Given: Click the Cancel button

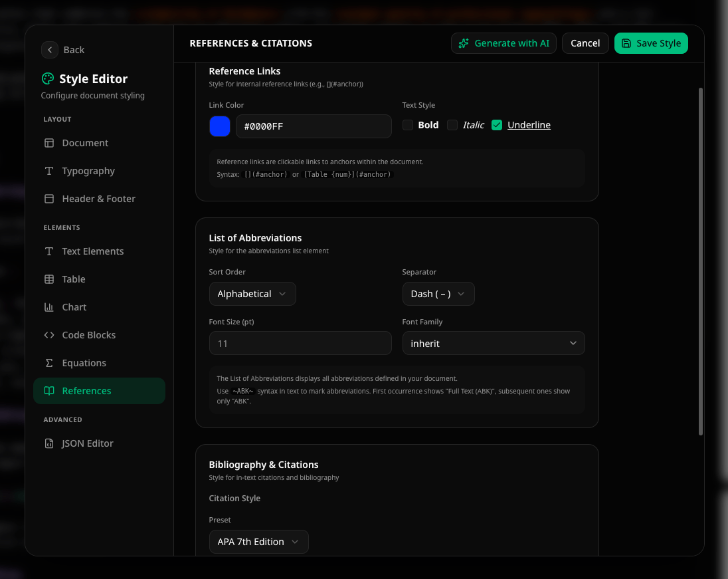Looking at the screenshot, I should (x=585, y=43).
